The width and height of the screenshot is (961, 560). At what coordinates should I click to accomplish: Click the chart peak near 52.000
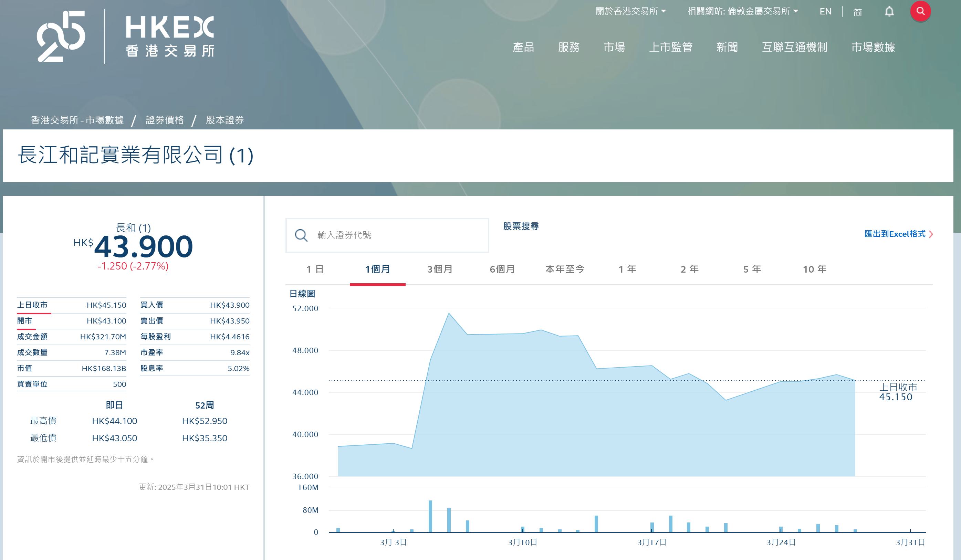(449, 313)
